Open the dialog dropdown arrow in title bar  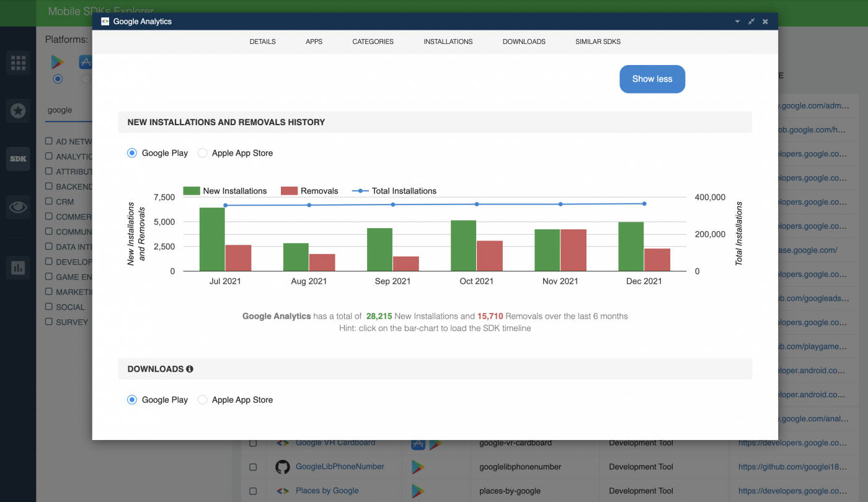click(x=737, y=21)
